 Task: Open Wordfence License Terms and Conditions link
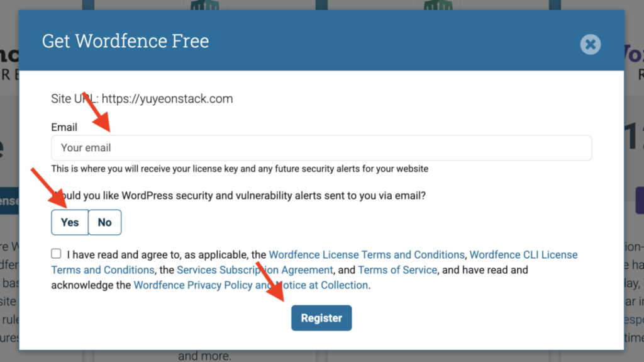[367, 254]
